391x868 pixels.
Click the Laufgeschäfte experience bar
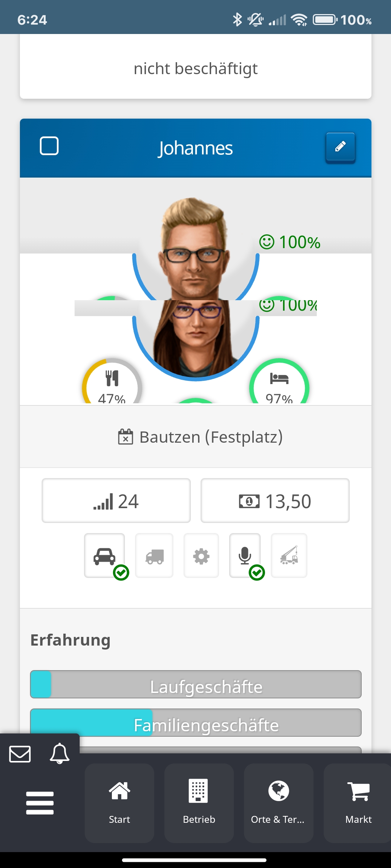(x=196, y=684)
